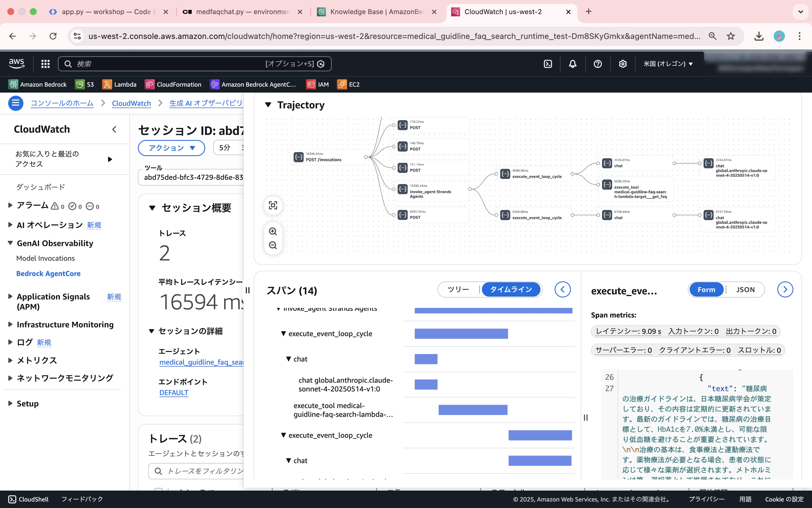Collapse the CloudWatch sidebar with the chevron
This screenshot has height=508, width=812.
click(x=114, y=129)
